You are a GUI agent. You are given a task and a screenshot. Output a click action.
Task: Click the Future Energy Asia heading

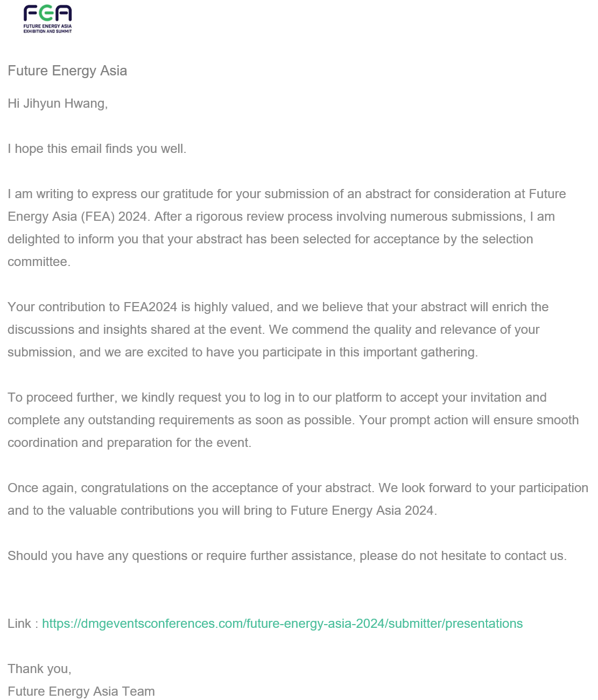click(x=67, y=71)
